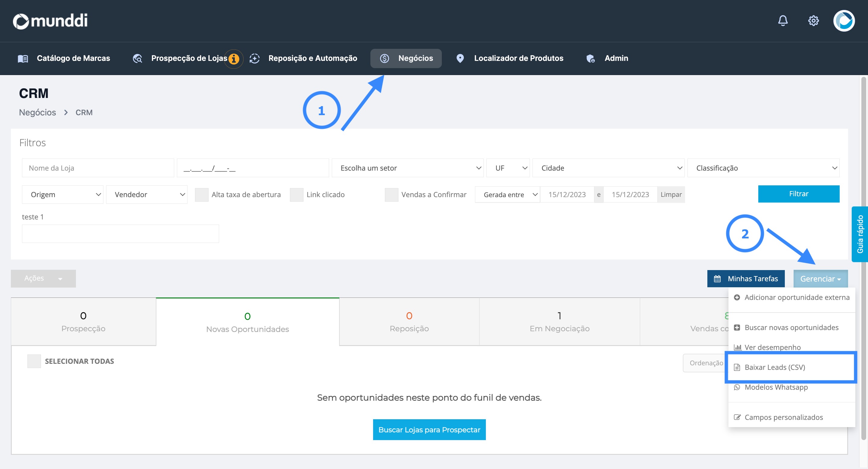Click the Prospecção de Lojas search icon
Screen dimensions: 868x469
coord(137,58)
